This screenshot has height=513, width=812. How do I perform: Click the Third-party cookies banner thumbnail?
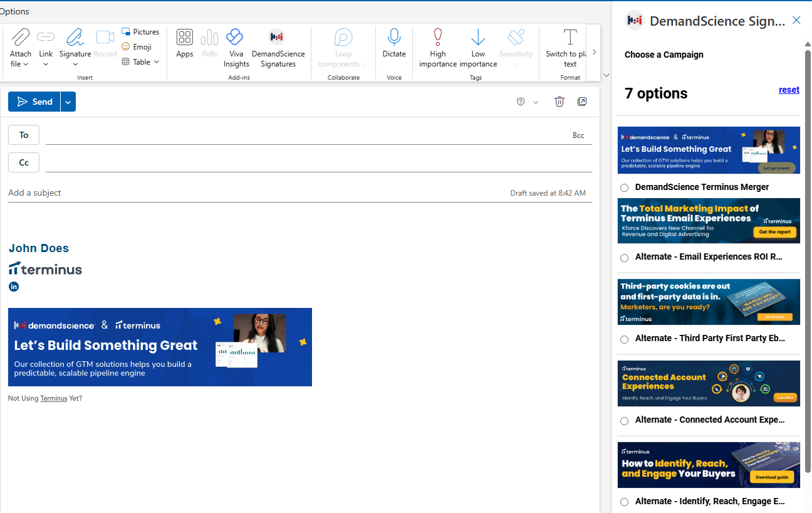coord(709,302)
